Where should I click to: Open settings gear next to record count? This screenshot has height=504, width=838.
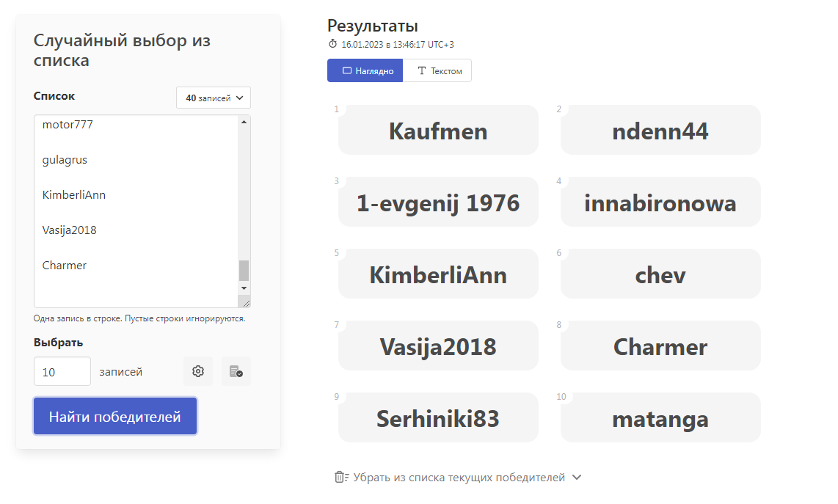pyautogui.click(x=198, y=371)
